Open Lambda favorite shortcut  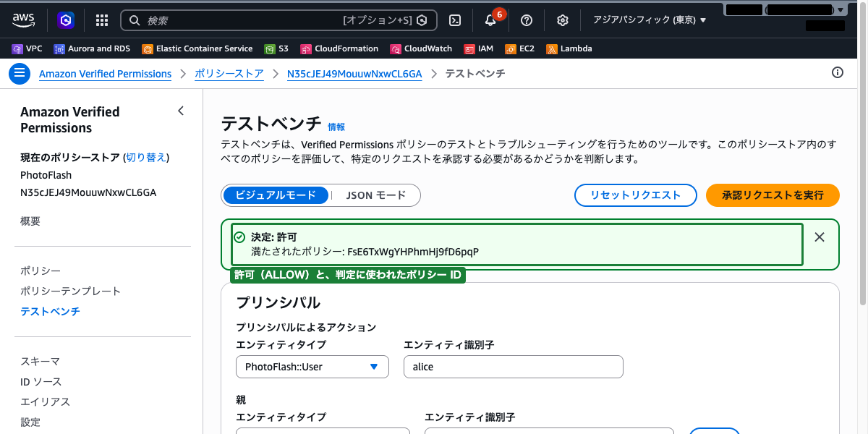[569, 48]
